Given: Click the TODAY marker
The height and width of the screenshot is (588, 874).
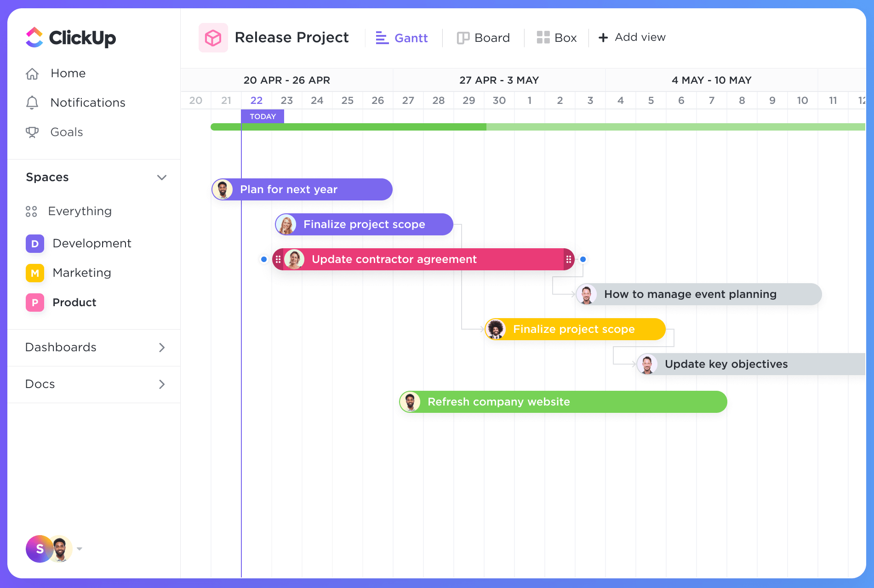Looking at the screenshot, I should pos(262,116).
